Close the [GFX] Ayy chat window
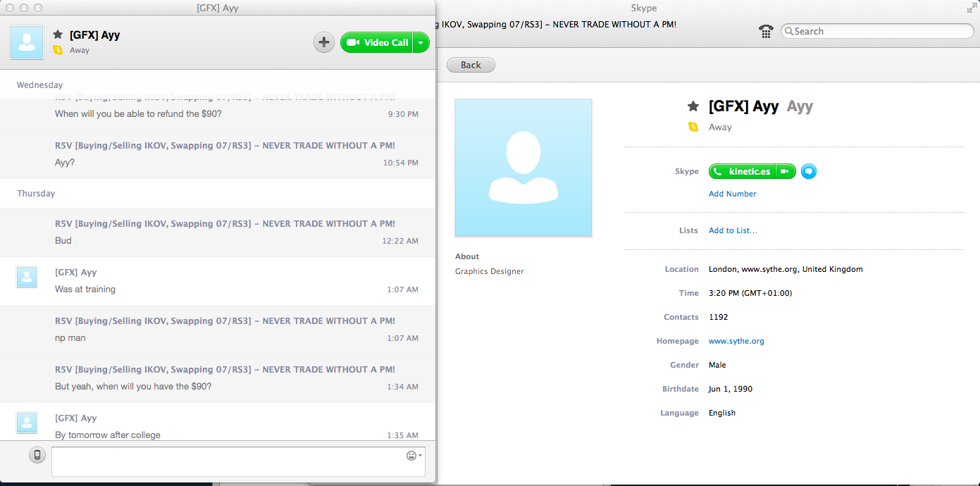Viewport: 980px width, 486px height. (x=10, y=8)
